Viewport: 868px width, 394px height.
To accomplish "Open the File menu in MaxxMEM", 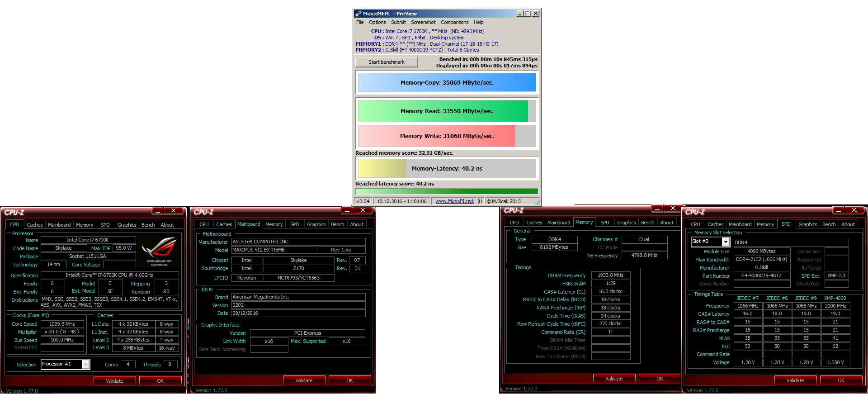I will [x=360, y=22].
